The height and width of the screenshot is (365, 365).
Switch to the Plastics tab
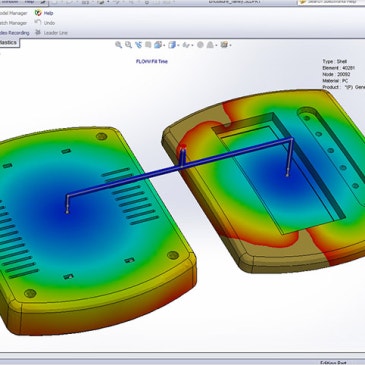[x=9, y=43]
